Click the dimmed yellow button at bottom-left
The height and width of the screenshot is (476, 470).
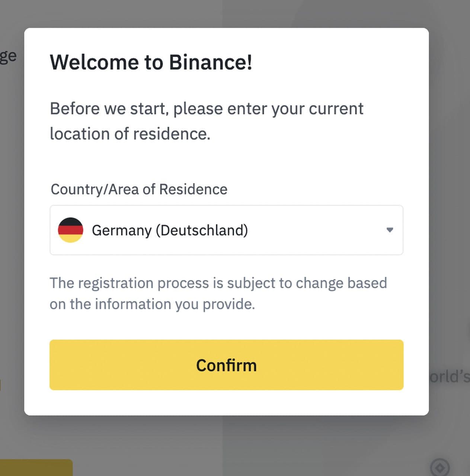pos(36,468)
